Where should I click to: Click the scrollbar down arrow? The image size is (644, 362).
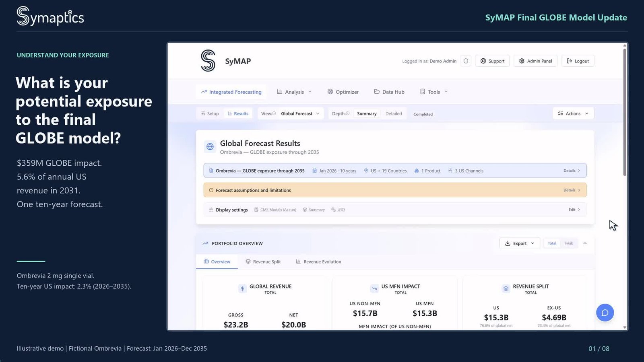pyautogui.click(x=625, y=327)
